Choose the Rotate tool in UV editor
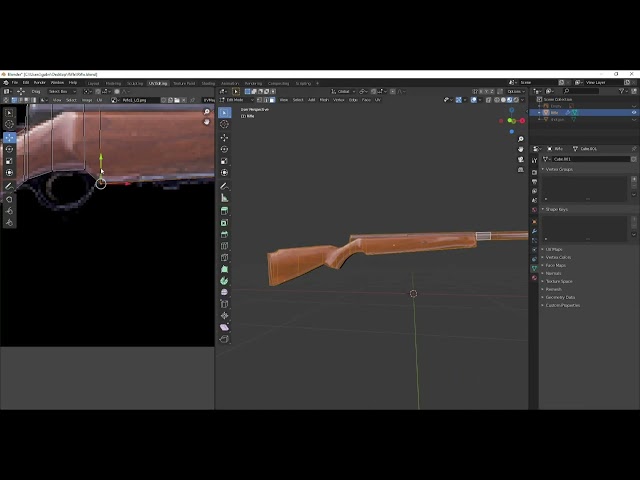This screenshot has height=480, width=640. (x=9, y=149)
